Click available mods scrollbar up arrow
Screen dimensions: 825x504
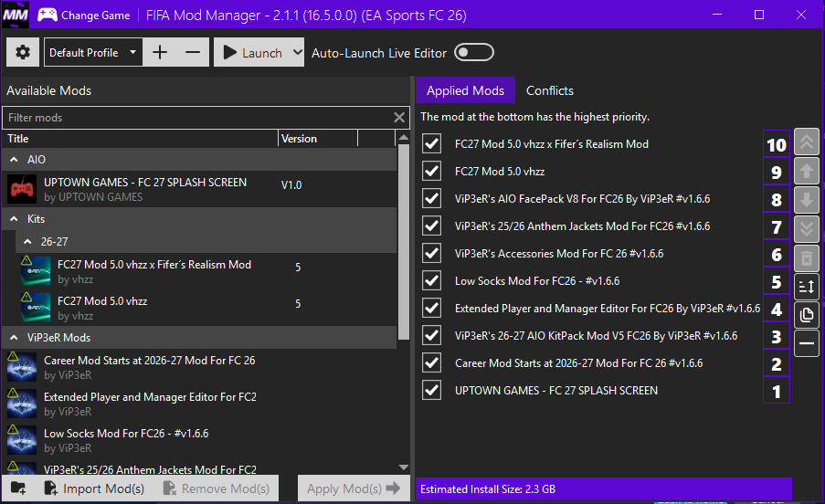click(404, 138)
